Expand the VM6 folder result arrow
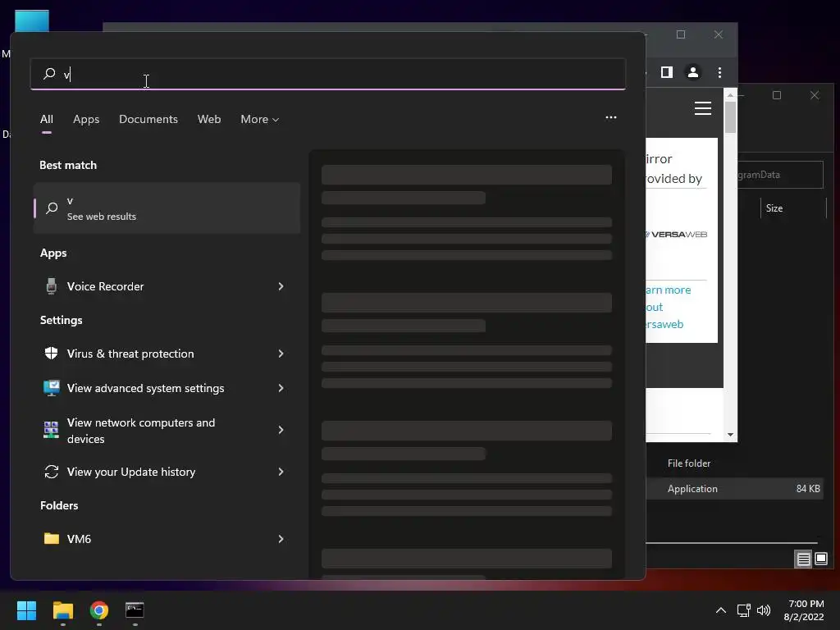Screen dimensions: 840x630 coord(281,539)
